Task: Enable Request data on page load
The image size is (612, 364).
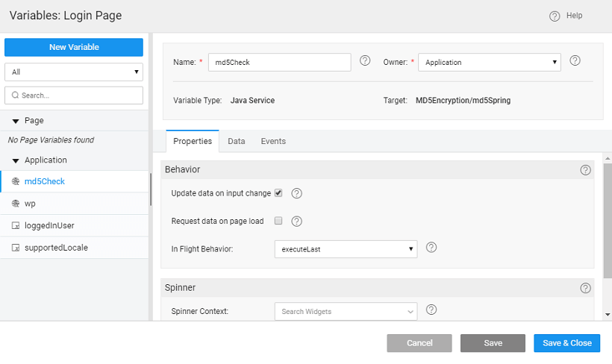Action: 278,221
